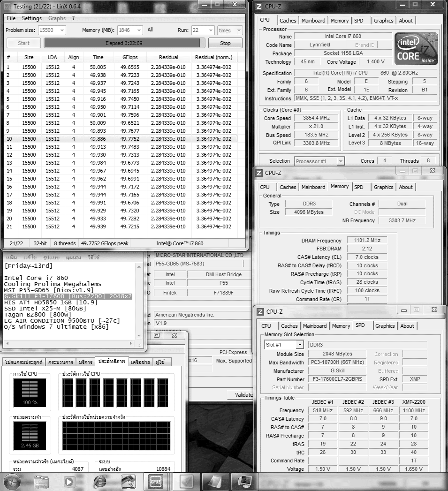The image size is (448, 491).
Task: Maximize the top CPU-Z window
Action: [415, 4]
